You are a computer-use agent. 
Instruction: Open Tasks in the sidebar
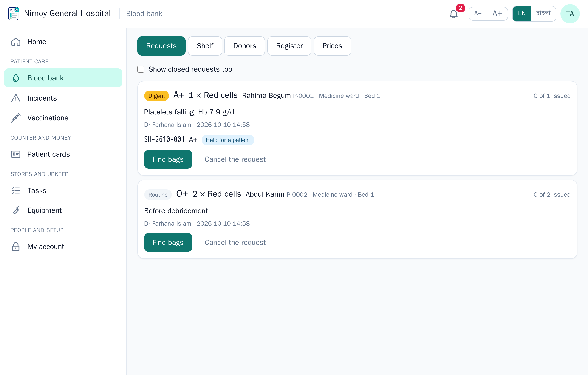(63, 190)
